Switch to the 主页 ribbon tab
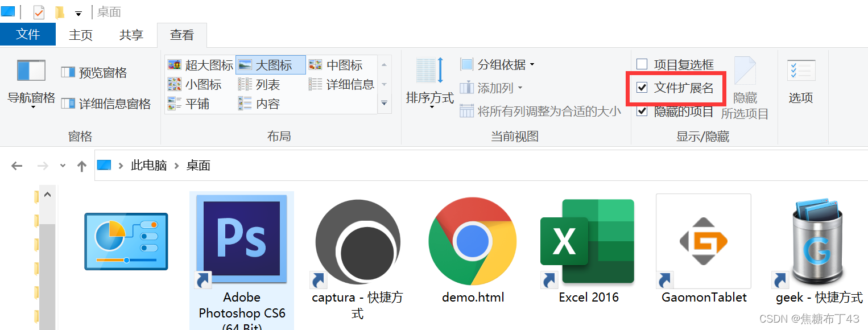Viewport: 868px width, 330px height. click(80, 35)
